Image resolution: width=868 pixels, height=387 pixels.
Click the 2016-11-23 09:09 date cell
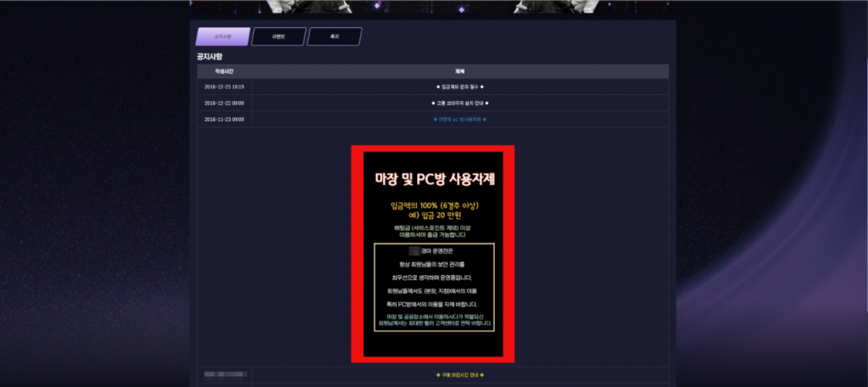coord(224,120)
